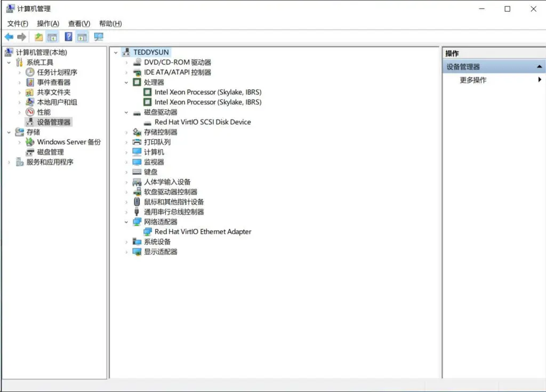546x392 pixels.
Task: Open the 文件(F) menu
Action: pyautogui.click(x=18, y=23)
